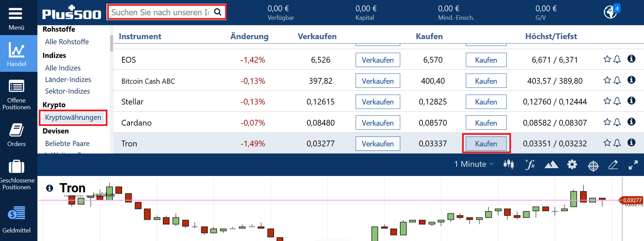Click Kaufen for Stellar
644x241 pixels.
[486, 102]
